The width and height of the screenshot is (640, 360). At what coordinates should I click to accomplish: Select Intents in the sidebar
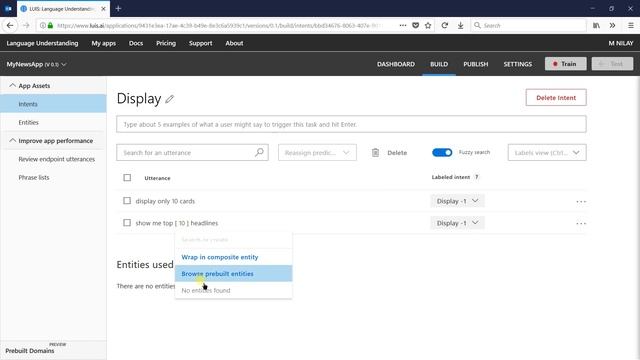pos(53,104)
